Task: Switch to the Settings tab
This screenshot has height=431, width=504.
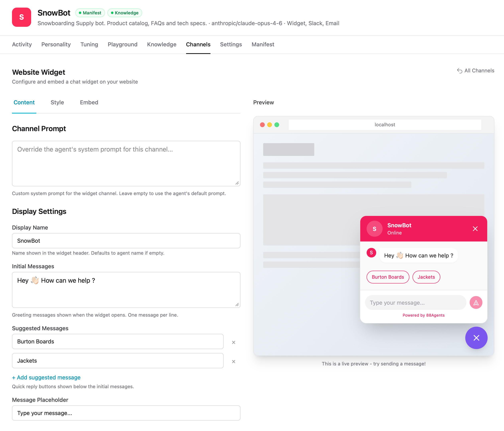Action: point(231,44)
